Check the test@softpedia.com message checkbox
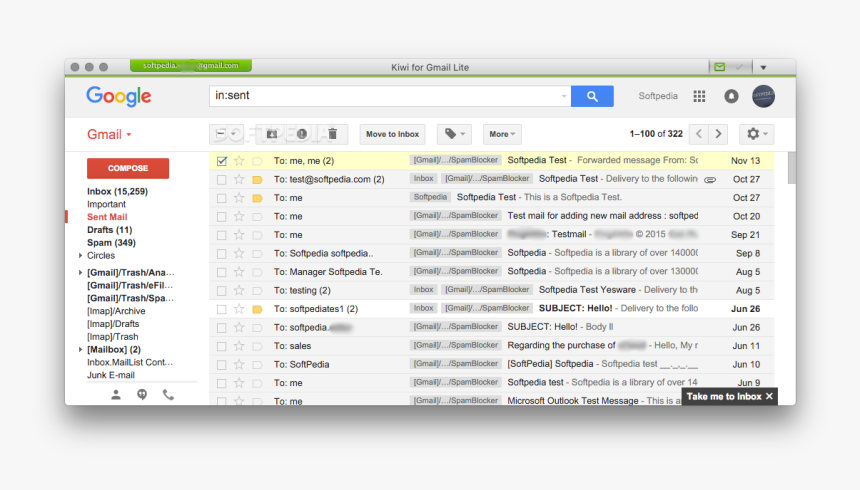Viewport: 860px width, 490px height. 222,179
